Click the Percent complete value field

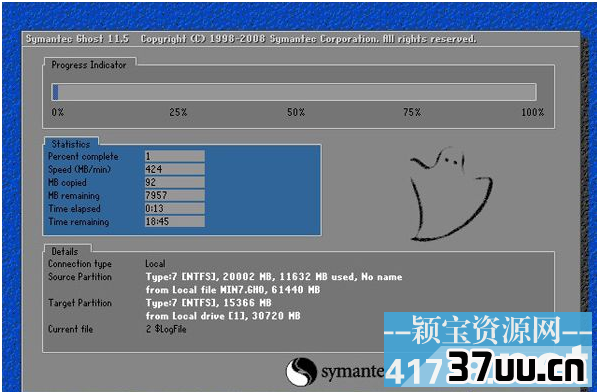pos(175,156)
